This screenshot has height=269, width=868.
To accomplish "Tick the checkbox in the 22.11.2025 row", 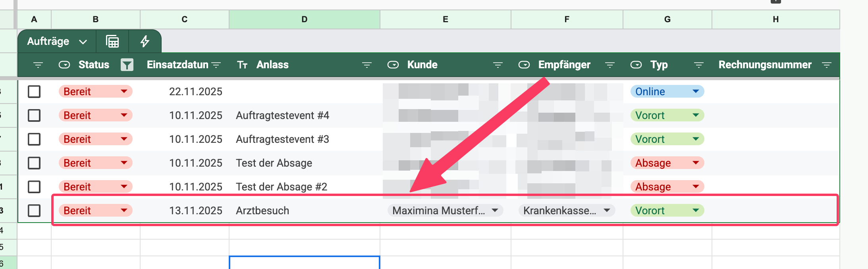I will coord(34,92).
